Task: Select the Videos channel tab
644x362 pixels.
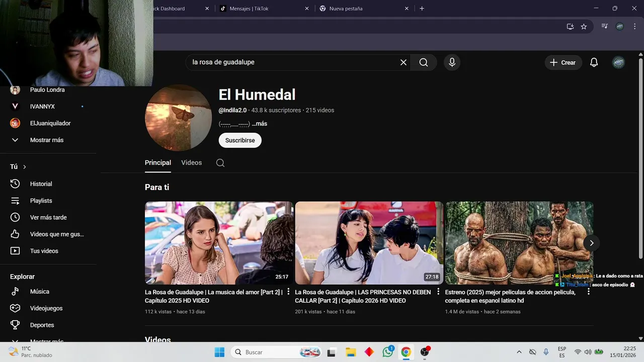Action: [192, 163]
